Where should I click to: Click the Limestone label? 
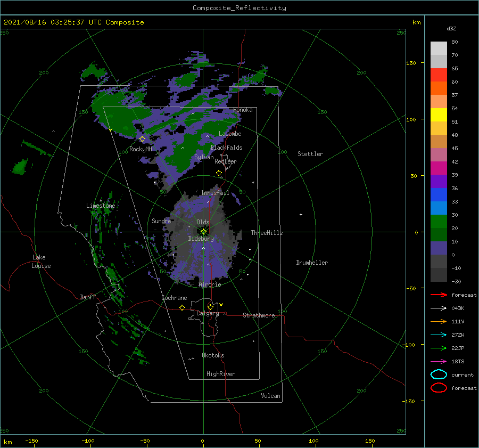(x=101, y=206)
